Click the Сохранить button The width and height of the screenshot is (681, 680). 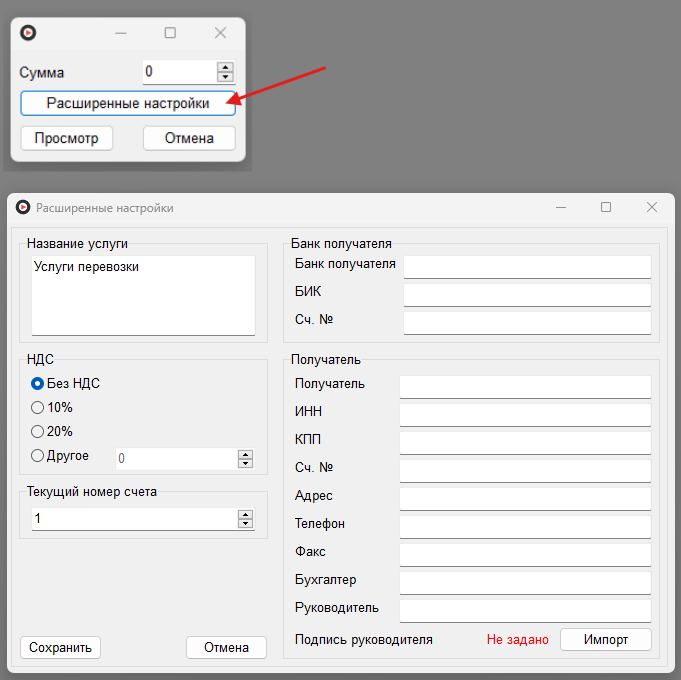(x=60, y=647)
